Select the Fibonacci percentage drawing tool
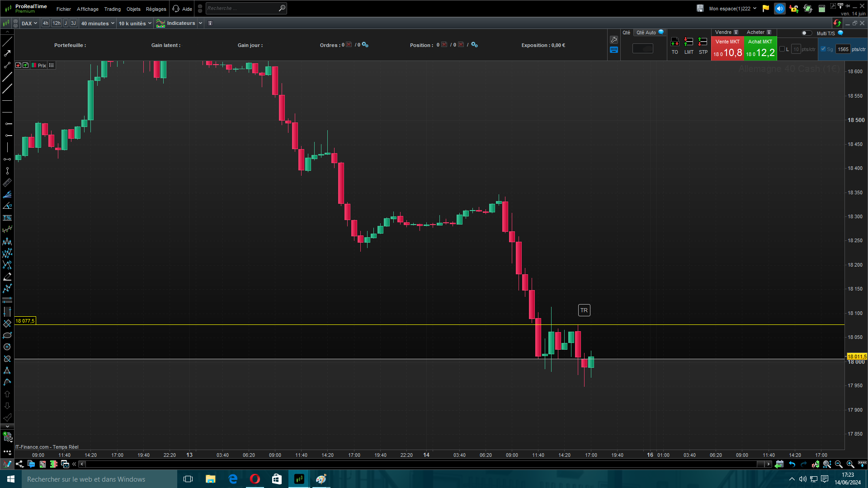This screenshot has height=488, width=868. 7,218
